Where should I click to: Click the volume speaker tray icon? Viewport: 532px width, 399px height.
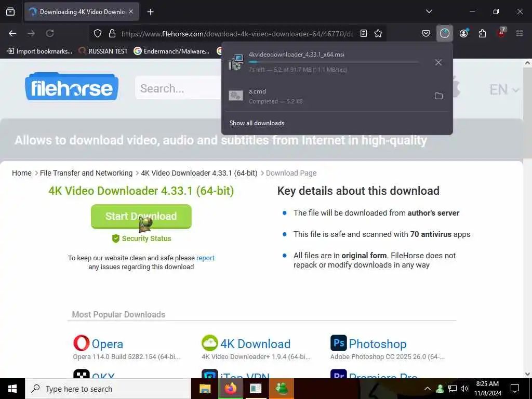tap(464, 389)
